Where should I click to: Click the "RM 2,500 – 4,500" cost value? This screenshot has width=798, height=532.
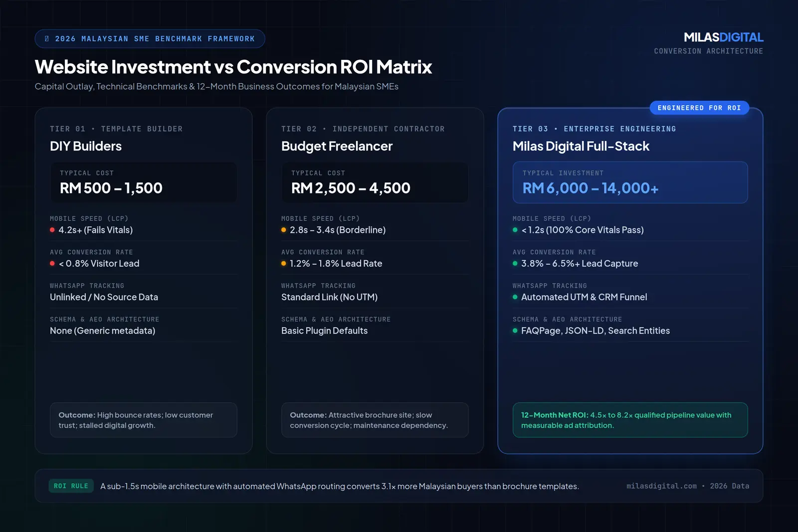click(351, 188)
